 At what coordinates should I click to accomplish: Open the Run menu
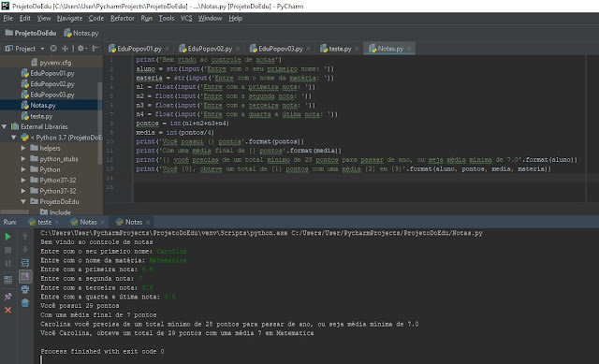(146, 19)
